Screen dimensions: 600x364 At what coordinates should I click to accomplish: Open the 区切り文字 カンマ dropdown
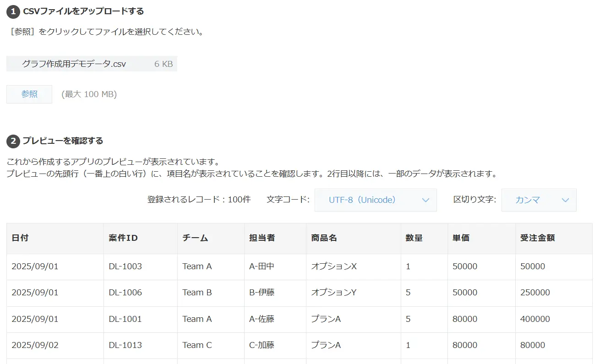[x=539, y=200]
